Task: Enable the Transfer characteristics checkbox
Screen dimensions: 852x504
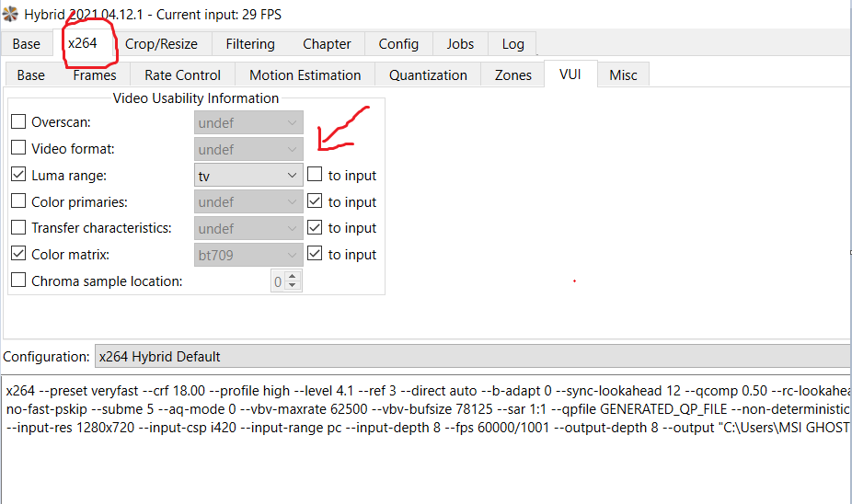Action: coord(18,227)
